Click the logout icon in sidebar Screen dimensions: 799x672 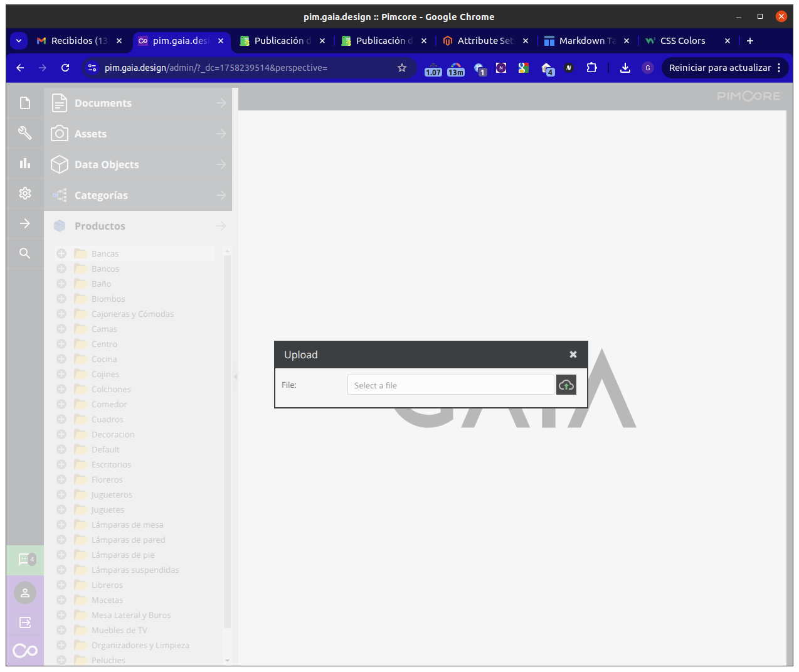tap(25, 622)
